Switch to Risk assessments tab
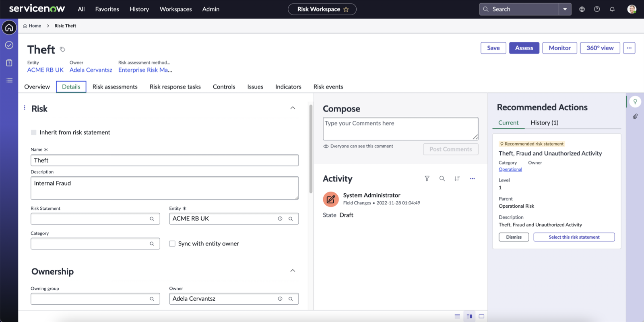The image size is (644, 322). (x=115, y=87)
